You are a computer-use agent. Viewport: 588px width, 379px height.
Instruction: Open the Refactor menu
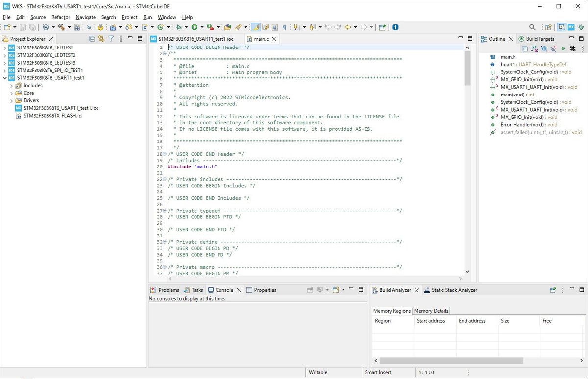click(61, 17)
